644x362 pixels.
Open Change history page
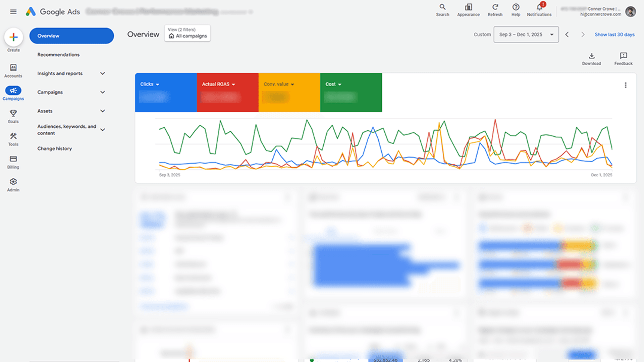point(55,148)
